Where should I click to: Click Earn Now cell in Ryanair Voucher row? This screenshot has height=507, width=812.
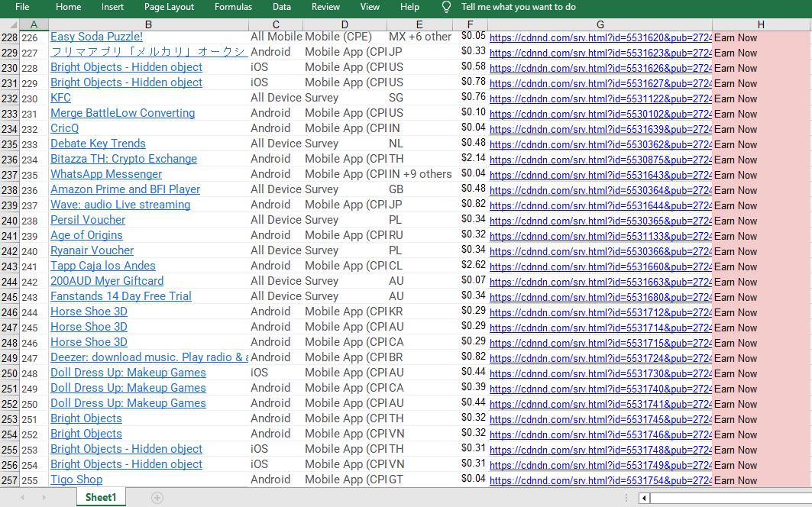736,251
